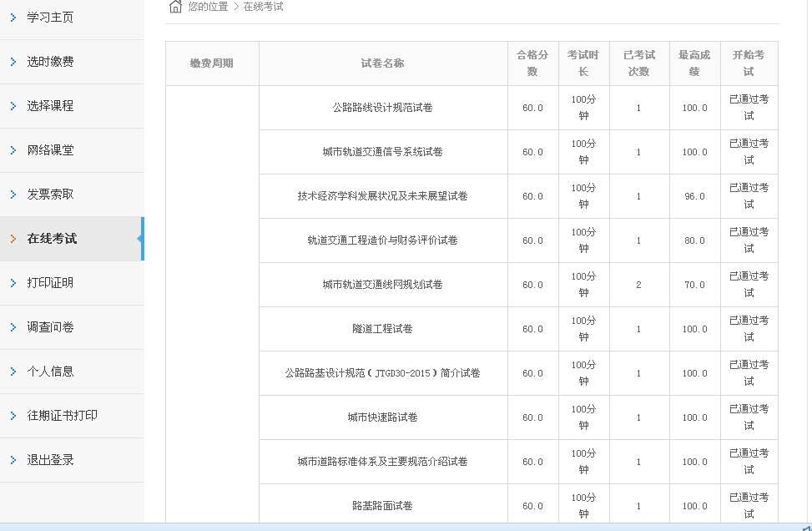812x531 pixels.
Task: Click 已通过考试 for 城市快速路试卷
Action: coord(749,417)
